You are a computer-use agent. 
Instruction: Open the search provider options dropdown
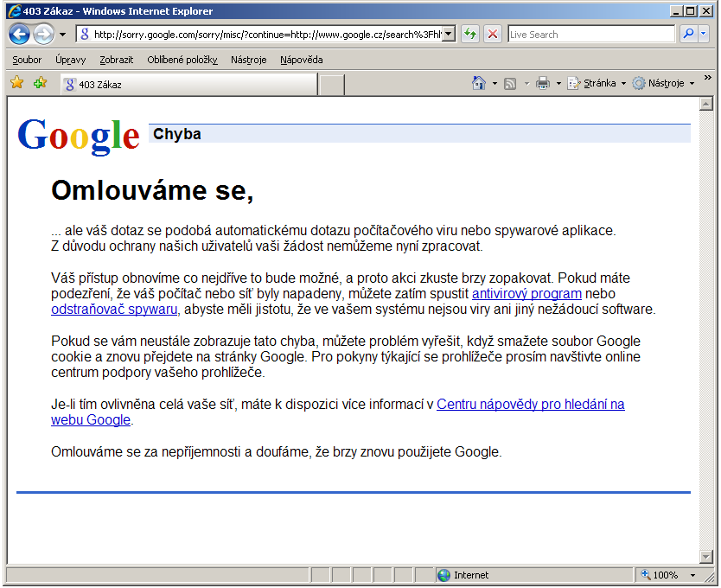704,34
